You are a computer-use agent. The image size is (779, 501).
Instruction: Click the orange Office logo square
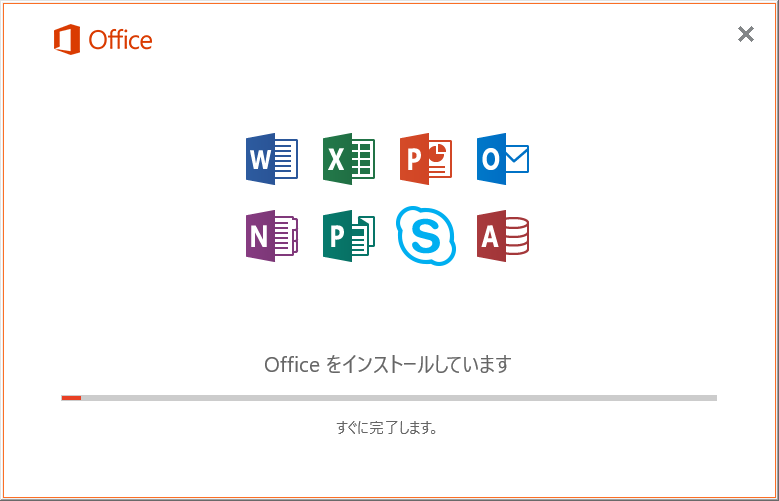click(x=67, y=39)
